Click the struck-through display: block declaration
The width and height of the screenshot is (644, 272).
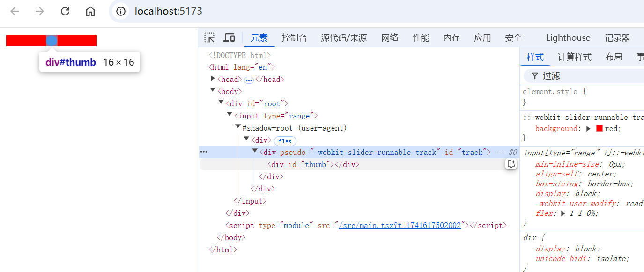point(568,249)
